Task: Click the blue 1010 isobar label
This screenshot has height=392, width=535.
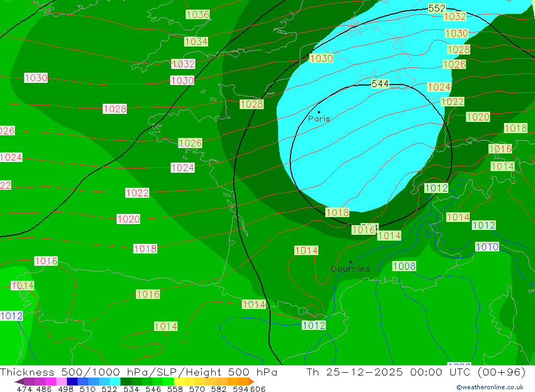Action: 487,247
